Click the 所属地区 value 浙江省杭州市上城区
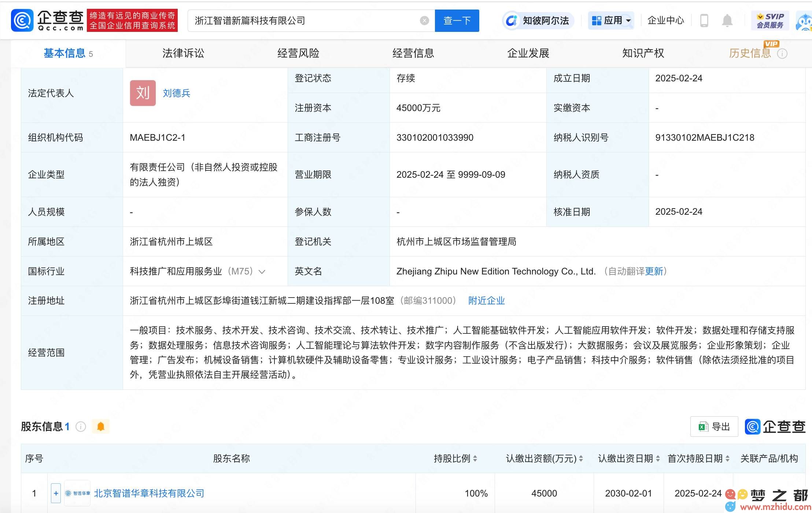The width and height of the screenshot is (812, 513). point(171,242)
